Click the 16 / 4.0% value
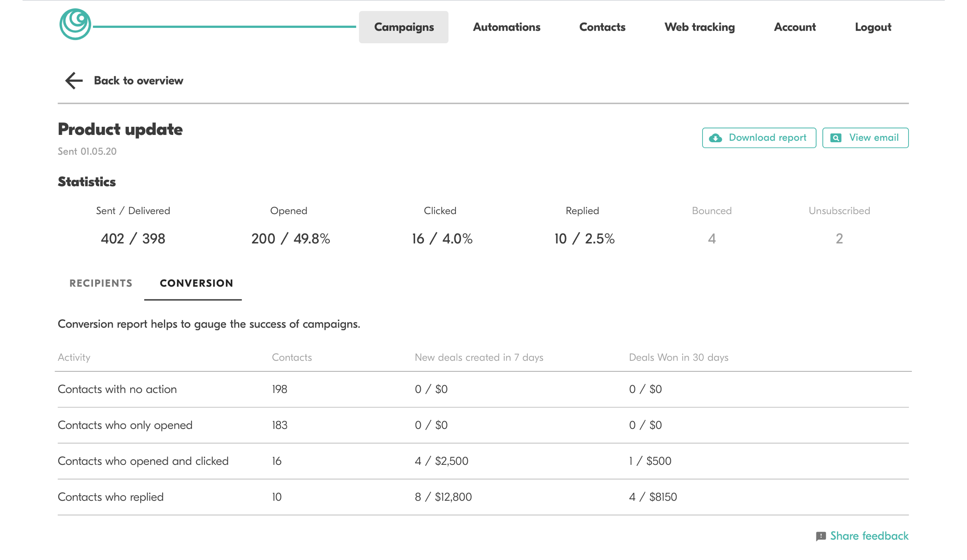967x560 pixels. tap(442, 239)
